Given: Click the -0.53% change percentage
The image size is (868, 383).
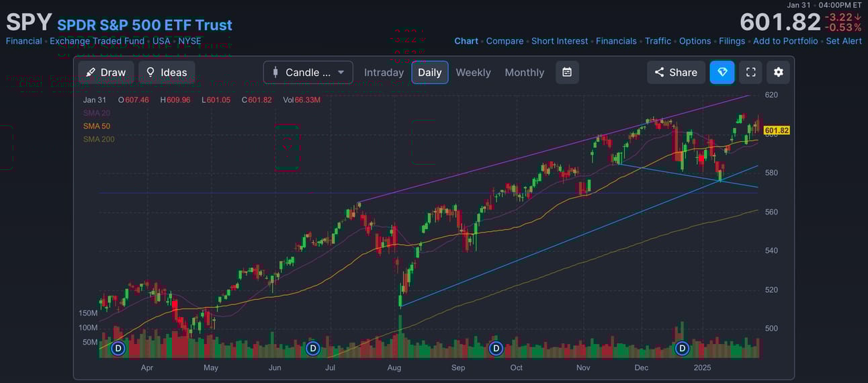Looking at the screenshot, I should click(843, 28).
